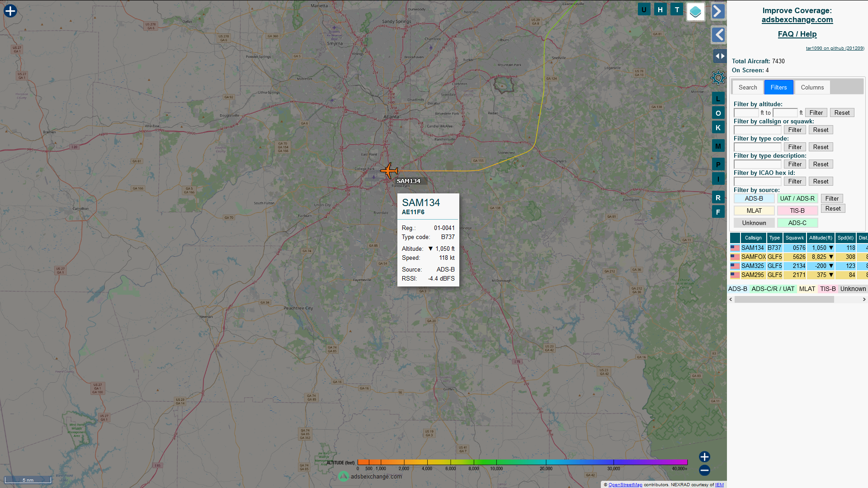Zoom in with the map plus button

click(x=704, y=457)
